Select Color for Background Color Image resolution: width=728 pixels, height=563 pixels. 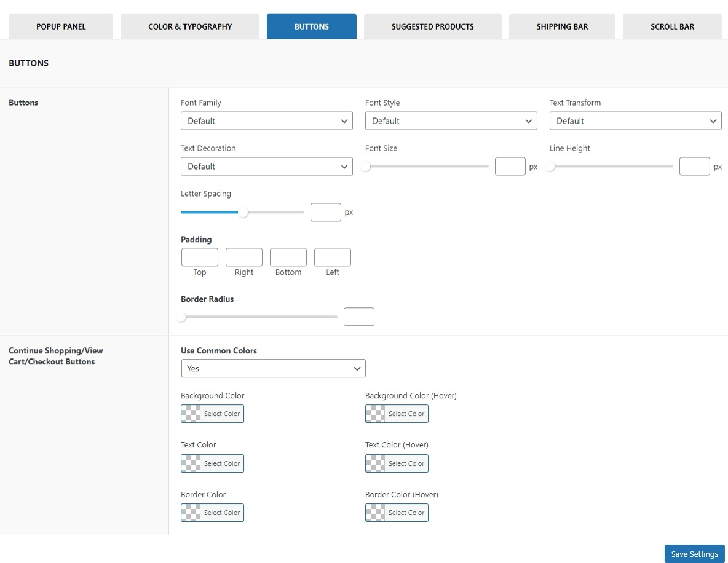click(212, 414)
